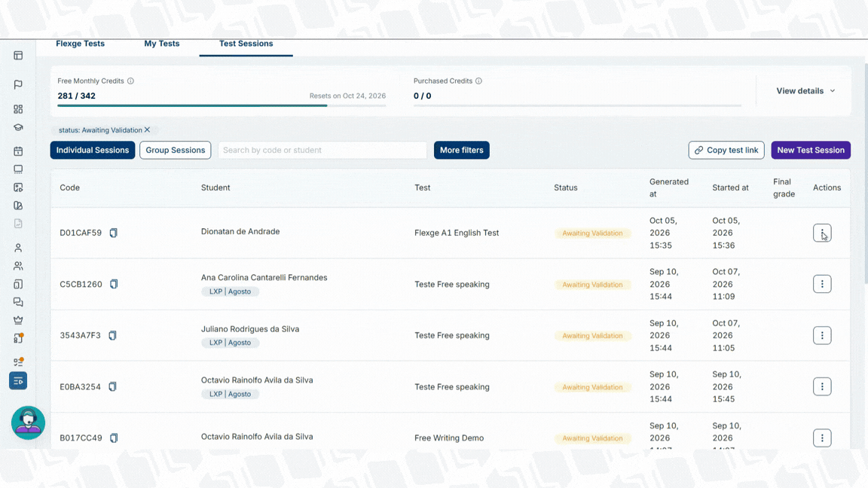Screen dimensions: 868x488
Task: Click the crown icon in sidebar
Action: 18,320
